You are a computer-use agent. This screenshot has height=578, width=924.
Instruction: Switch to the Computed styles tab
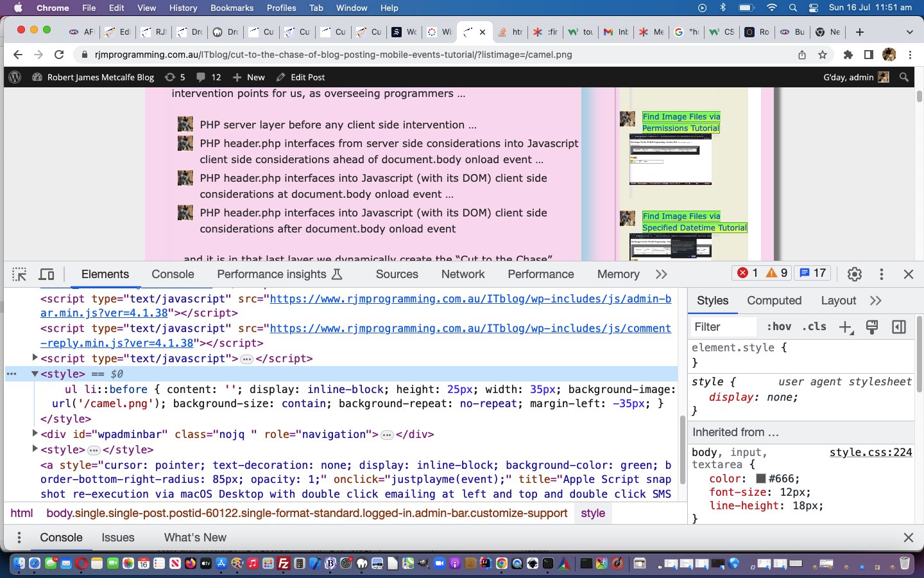coord(774,301)
